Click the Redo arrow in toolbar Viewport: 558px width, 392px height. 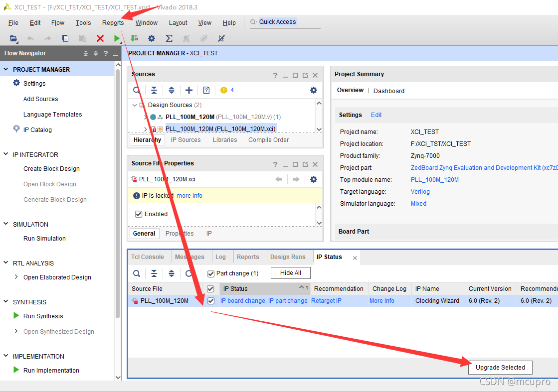click(48, 38)
